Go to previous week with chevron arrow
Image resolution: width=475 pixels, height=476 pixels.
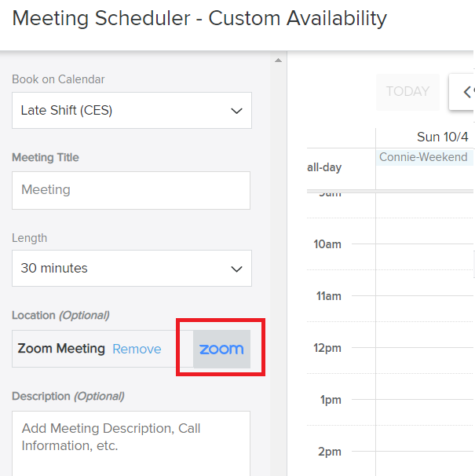[465, 92]
